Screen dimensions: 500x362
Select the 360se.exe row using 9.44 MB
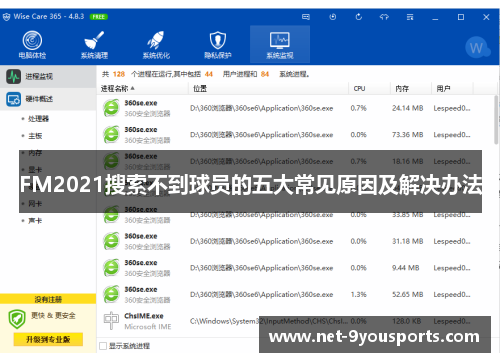pos(295,268)
